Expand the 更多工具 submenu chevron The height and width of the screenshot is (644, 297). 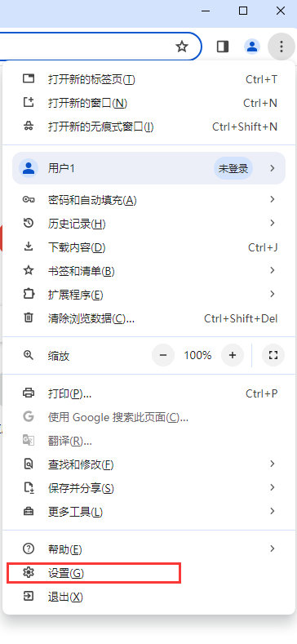[x=272, y=511]
